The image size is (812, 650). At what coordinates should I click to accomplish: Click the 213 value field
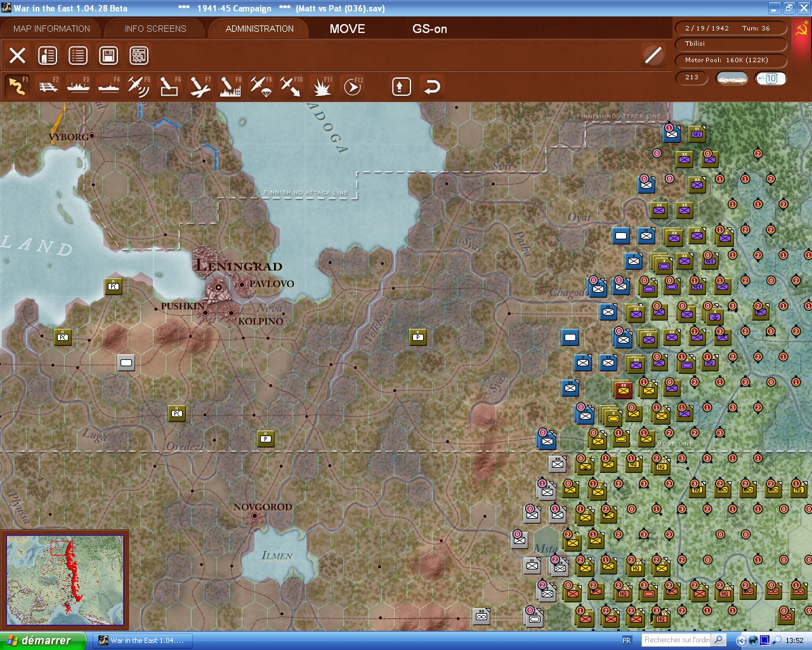(x=692, y=77)
